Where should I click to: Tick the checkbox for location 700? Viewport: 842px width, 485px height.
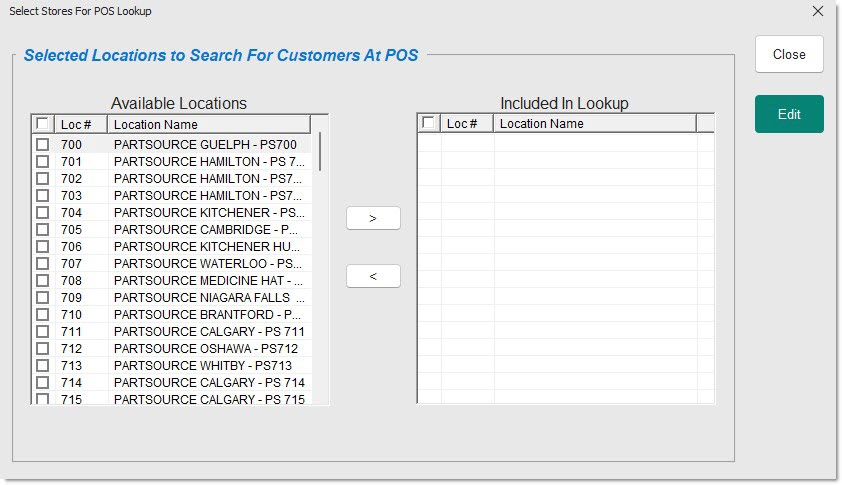(x=42, y=145)
